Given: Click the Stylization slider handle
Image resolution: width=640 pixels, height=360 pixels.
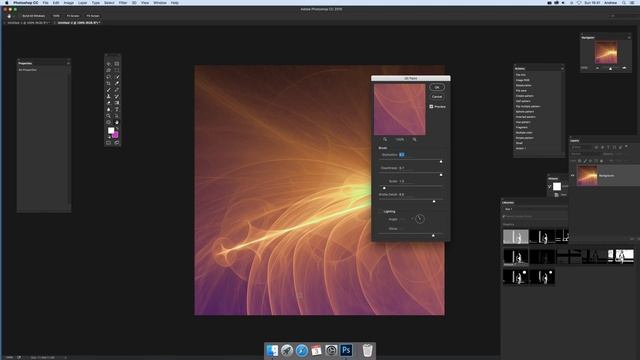Looking at the screenshot, I should (x=441, y=162).
